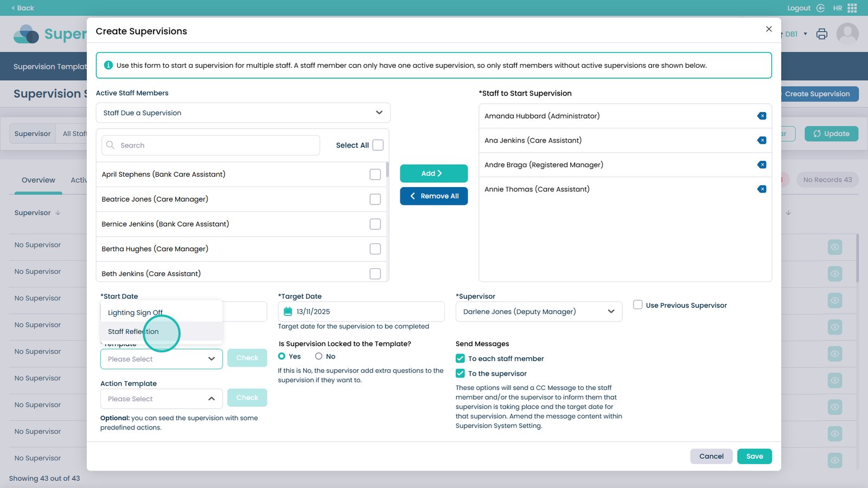Viewport: 868px width, 488px height.
Task: Select No for Supervision Locked to Template
Action: [319, 356]
